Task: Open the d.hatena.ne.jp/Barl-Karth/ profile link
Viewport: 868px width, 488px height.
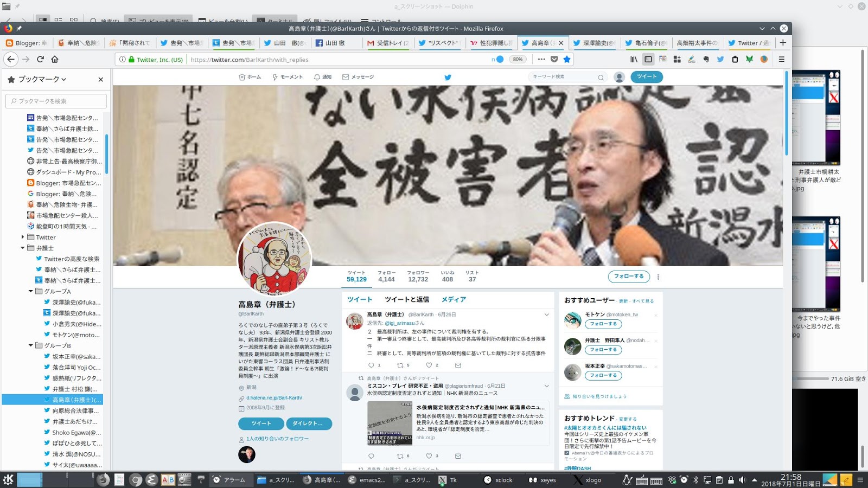Action: click(274, 397)
